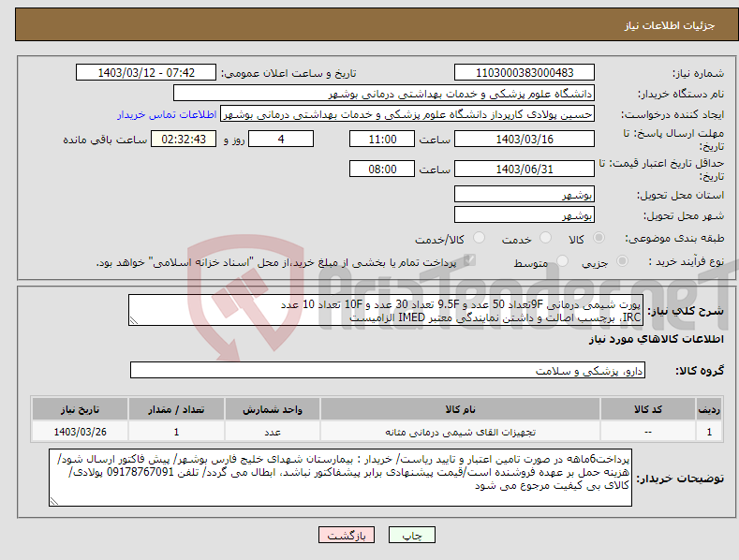Click the ردیف column header
Screen dimensions: 739x560
click(x=709, y=408)
